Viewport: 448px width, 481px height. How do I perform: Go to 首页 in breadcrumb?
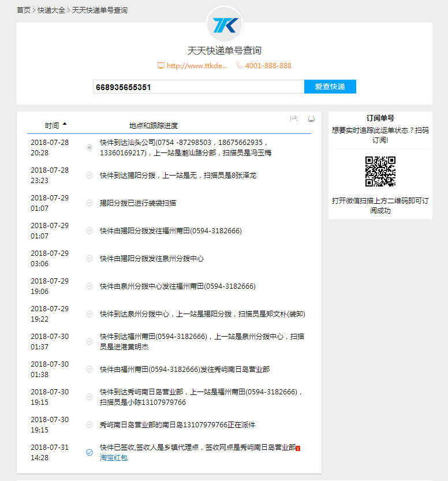tap(24, 10)
